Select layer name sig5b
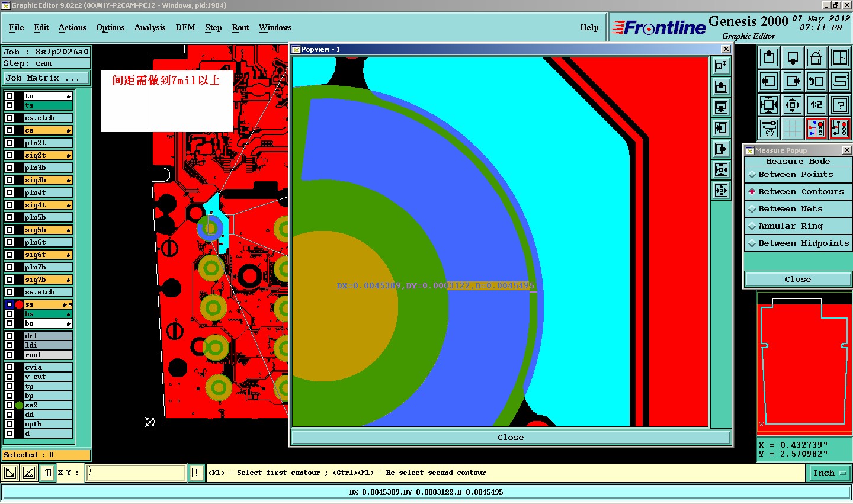The image size is (853, 504). point(48,230)
